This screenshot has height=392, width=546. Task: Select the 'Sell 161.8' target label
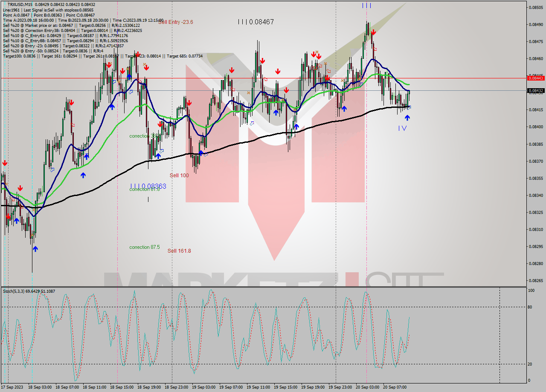pos(179,251)
